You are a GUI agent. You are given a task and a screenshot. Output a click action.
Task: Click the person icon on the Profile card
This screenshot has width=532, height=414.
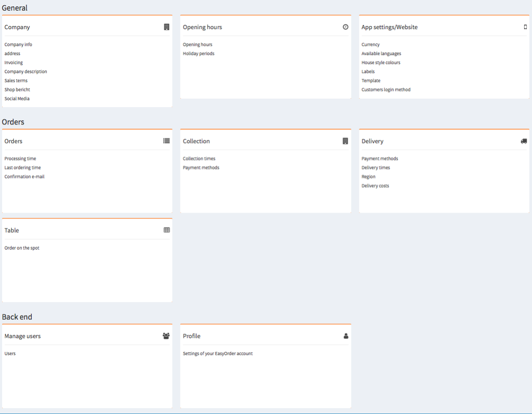click(x=345, y=335)
